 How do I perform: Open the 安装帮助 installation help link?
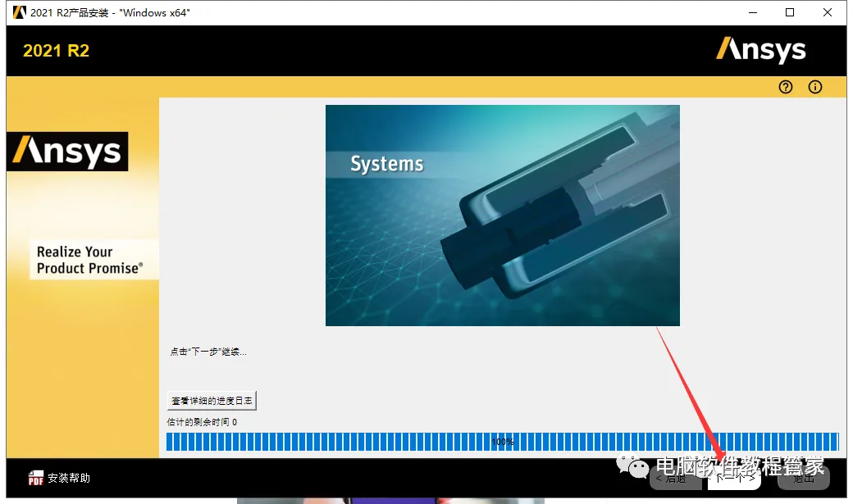[x=69, y=478]
